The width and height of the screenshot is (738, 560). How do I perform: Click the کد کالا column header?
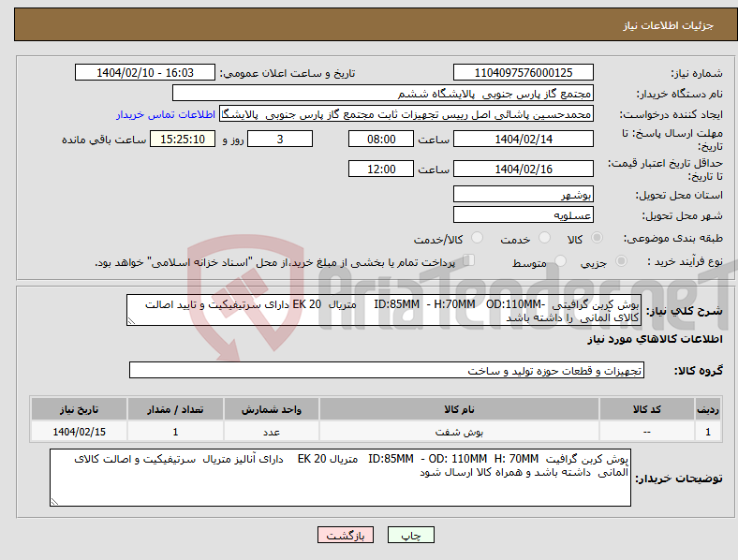pyautogui.click(x=647, y=409)
